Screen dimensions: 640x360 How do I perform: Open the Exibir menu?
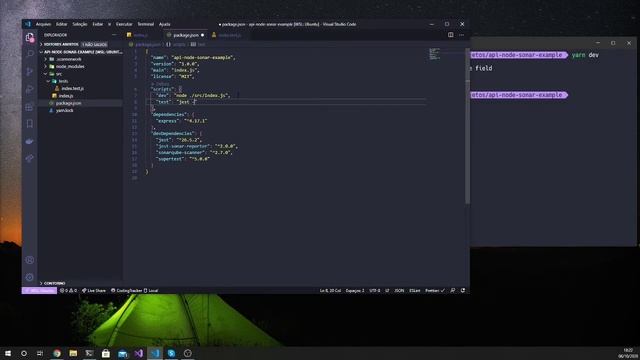(x=98, y=24)
